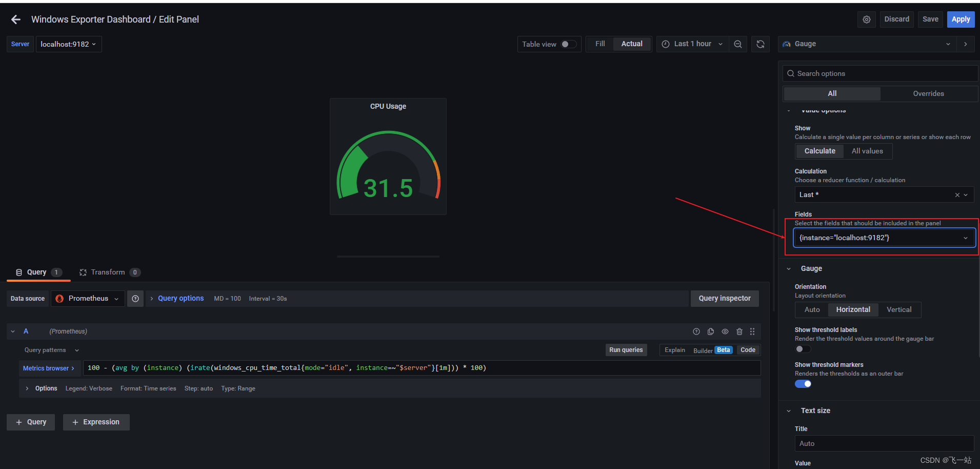Open Server variable localhost:9182 dropdown
Viewport: 980px width, 469px height.
69,44
